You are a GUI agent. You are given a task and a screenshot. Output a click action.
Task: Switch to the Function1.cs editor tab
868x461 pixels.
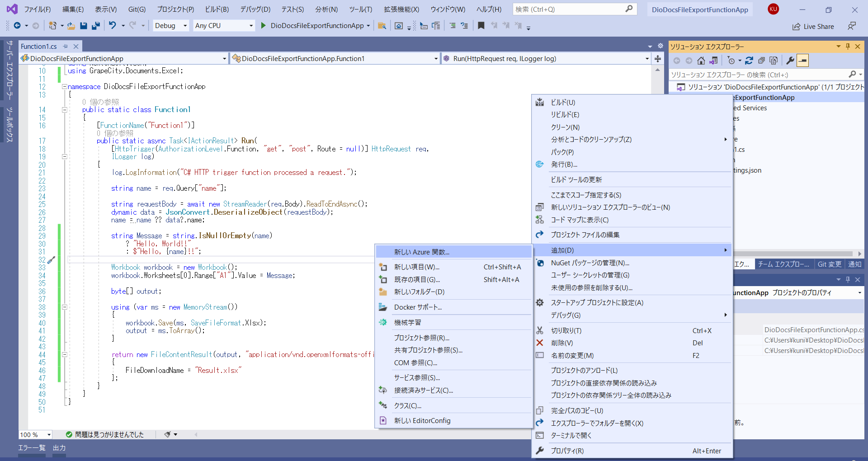click(x=39, y=47)
